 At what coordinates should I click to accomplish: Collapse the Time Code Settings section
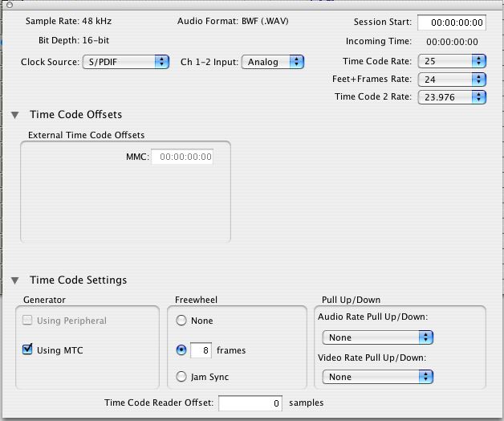pos(16,280)
